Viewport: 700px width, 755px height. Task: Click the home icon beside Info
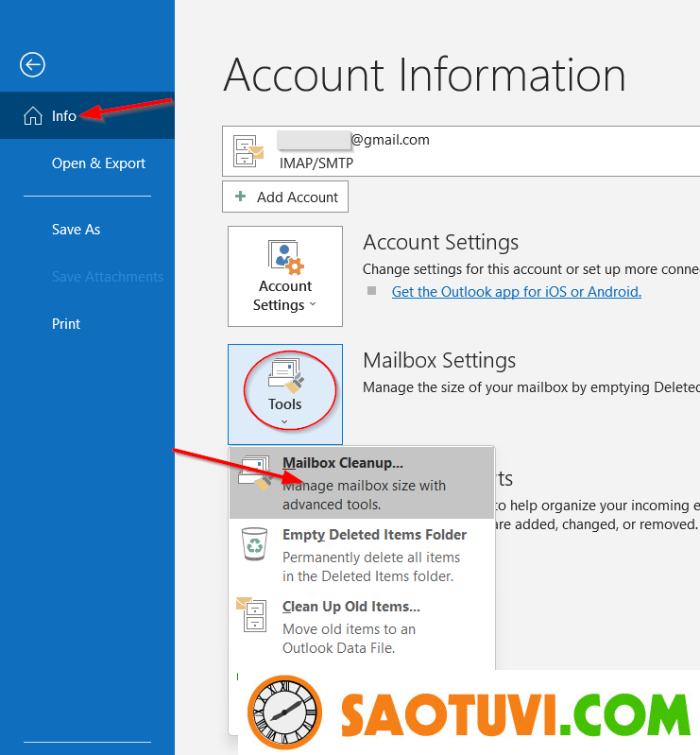[32, 116]
